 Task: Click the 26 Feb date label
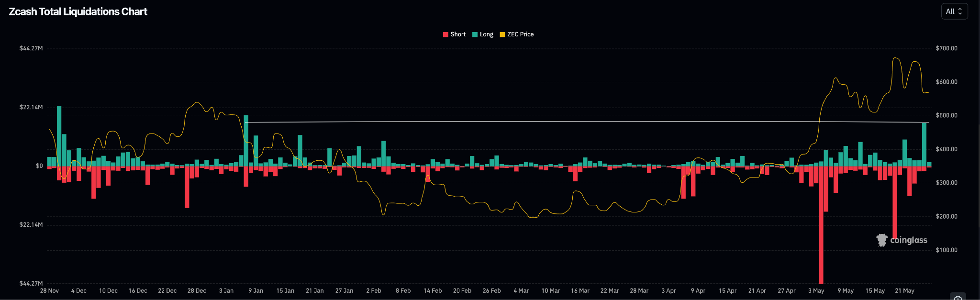[491, 291]
